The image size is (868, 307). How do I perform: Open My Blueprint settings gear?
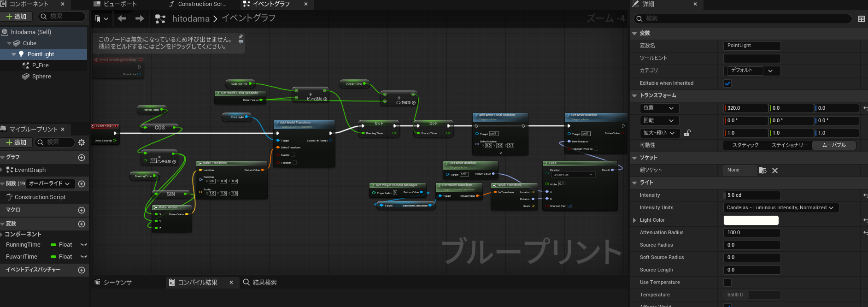click(82, 142)
